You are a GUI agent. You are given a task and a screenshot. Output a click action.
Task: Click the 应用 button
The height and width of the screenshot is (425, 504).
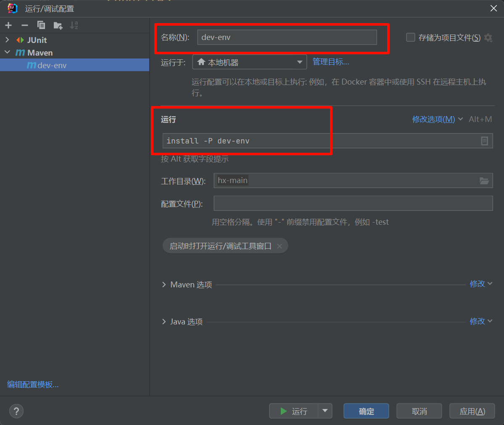pyautogui.click(x=472, y=411)
